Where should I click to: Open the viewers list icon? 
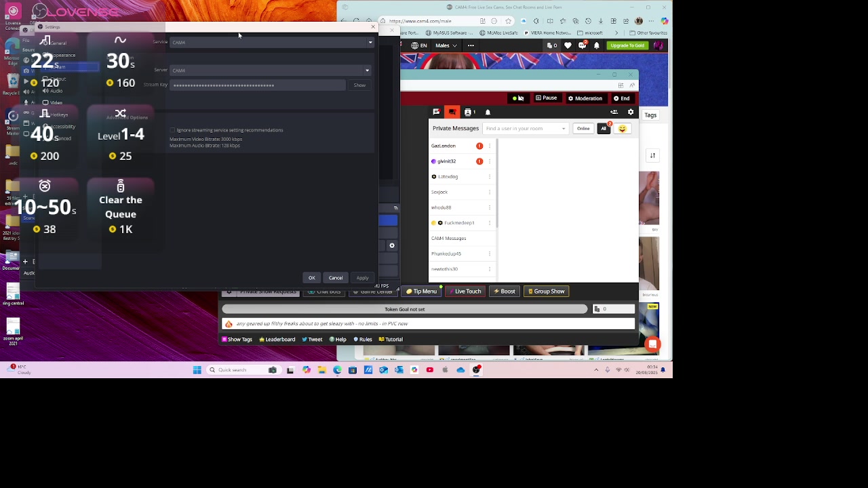click(469, 112)
